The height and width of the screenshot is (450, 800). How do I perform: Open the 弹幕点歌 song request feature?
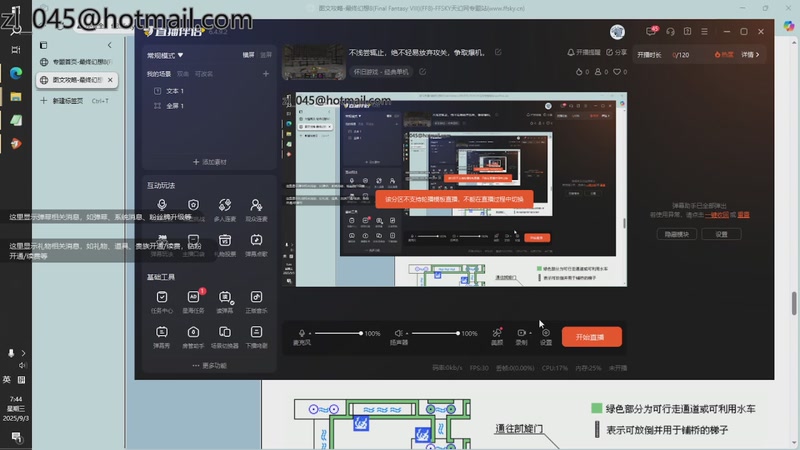point(256,244)
